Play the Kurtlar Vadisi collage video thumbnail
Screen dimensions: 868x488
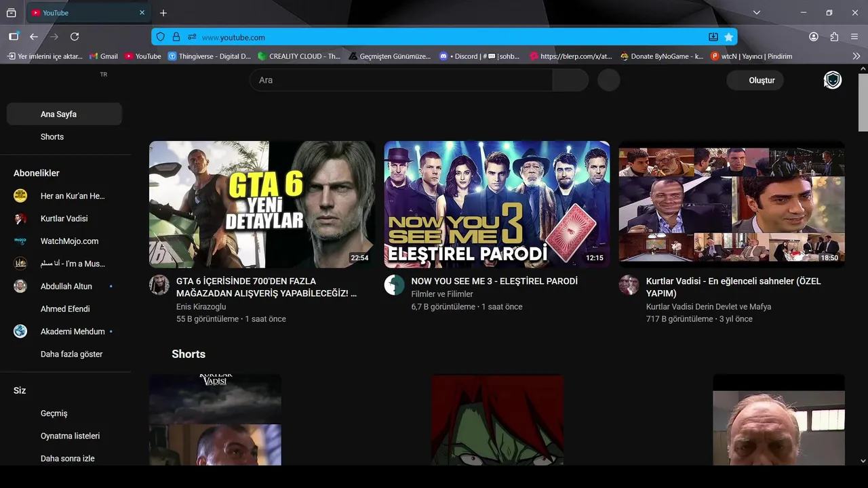pyautogui.click(x=732, y=204)
